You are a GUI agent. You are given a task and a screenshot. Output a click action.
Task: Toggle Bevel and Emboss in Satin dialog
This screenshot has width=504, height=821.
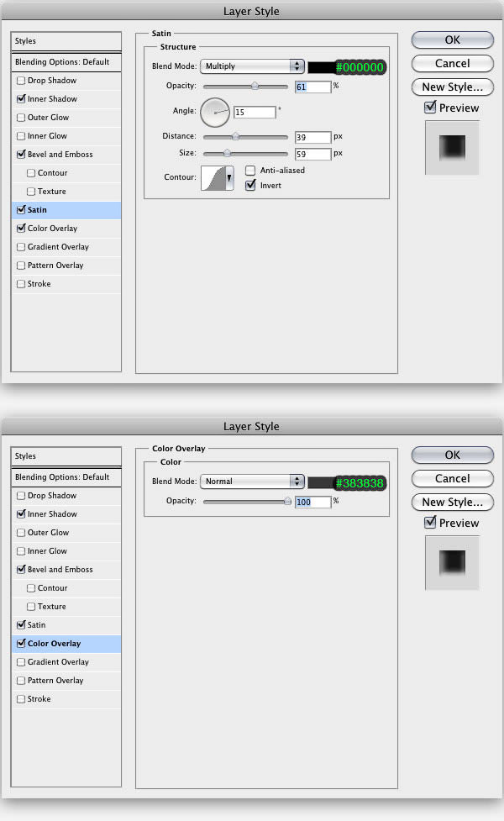(21, 155)
